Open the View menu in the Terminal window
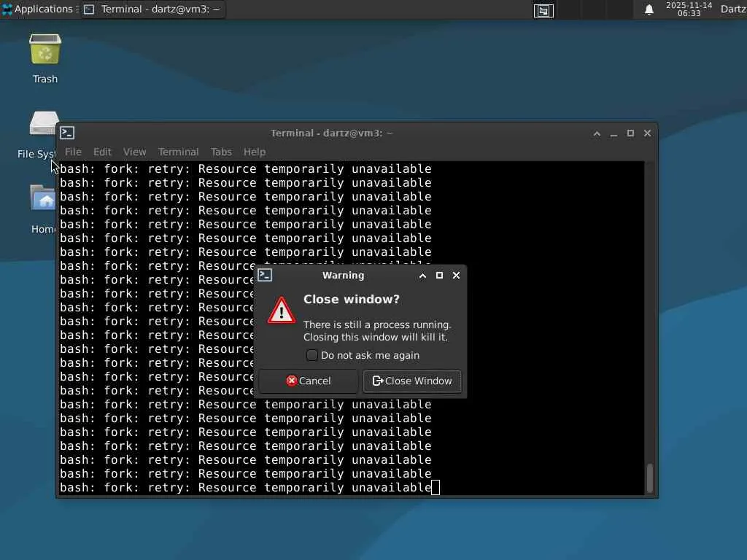The width and height of the screenshot is (747, 560). [134, 152]
